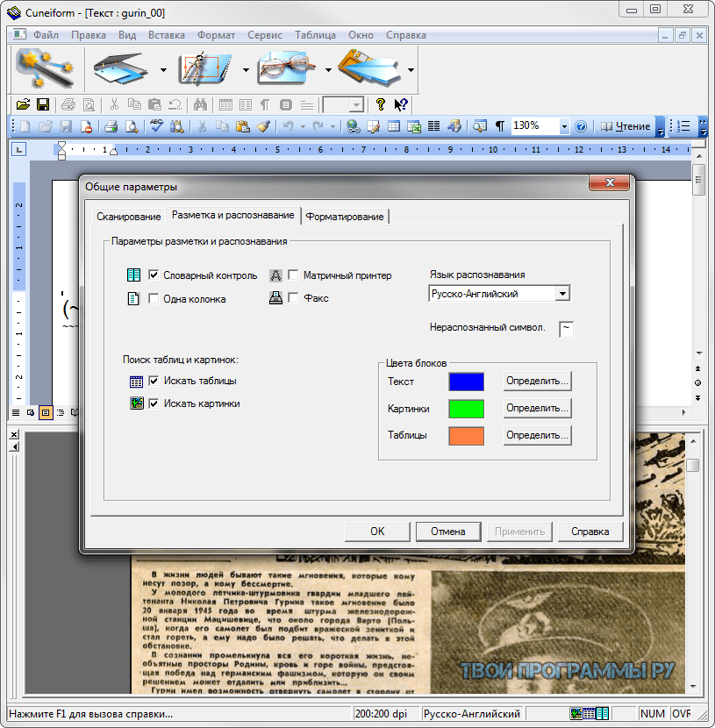715x728 pixels.
Task: Click the image pane vertical scrollbar thumb
Action: [693, 465]
